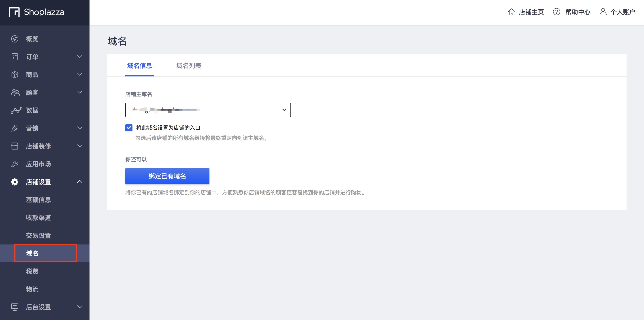Switch to the 域名信息 tab
Image resolution: width=644 pixels, height=320 pixels.
pyautogui.click(x=139, y=66)
